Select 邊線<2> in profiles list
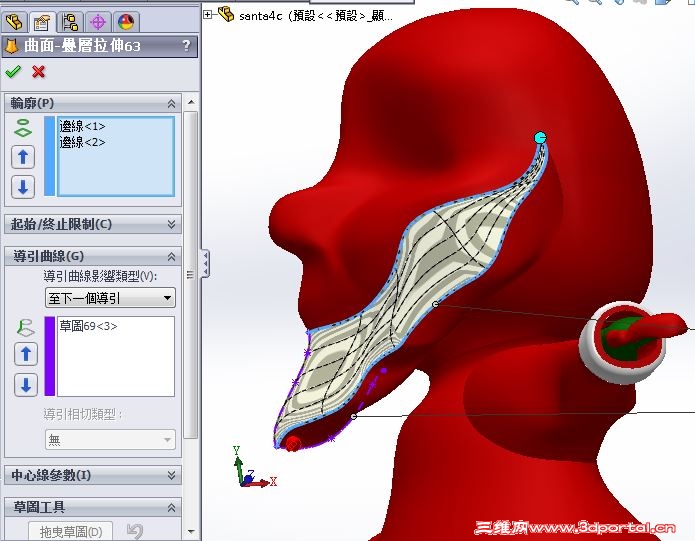 82,142
